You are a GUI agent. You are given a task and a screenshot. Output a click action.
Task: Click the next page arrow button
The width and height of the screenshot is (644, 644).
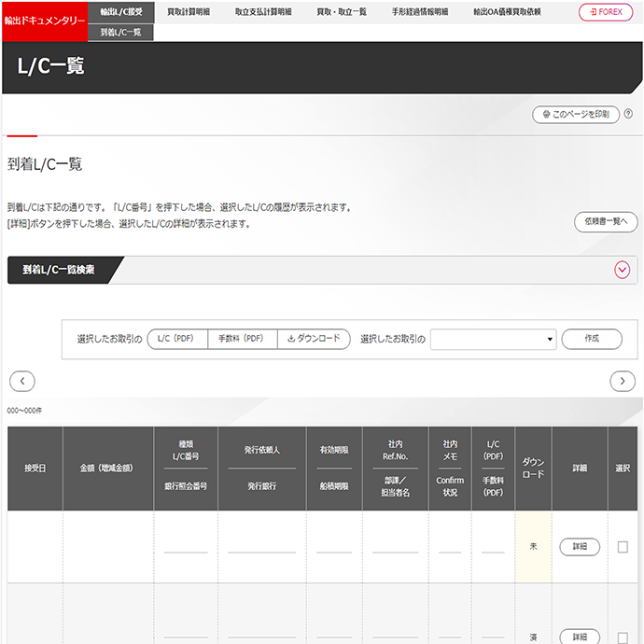623,381
